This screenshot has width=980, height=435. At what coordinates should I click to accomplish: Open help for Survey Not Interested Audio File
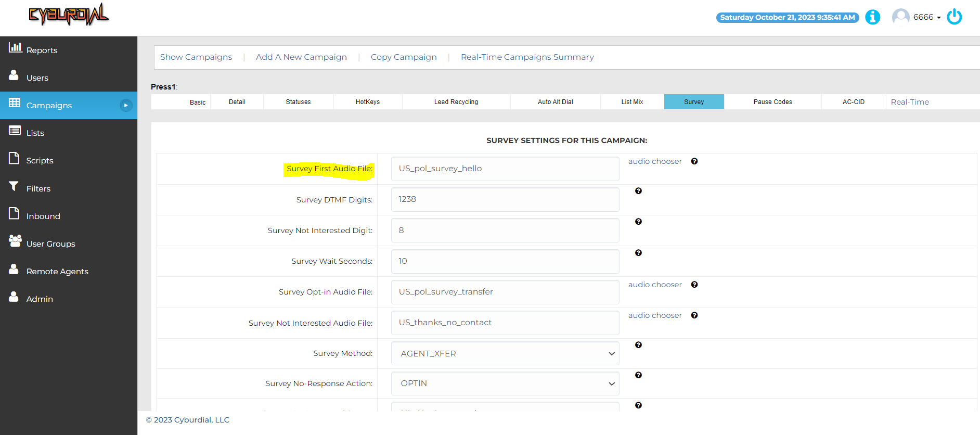coord(694,315)
